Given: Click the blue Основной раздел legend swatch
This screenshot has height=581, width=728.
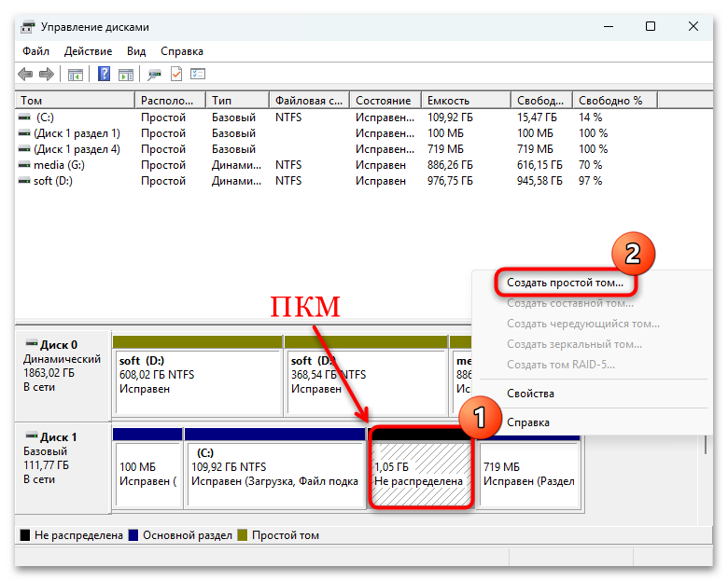Looking at the screenshot, I should tap(133, 535).
